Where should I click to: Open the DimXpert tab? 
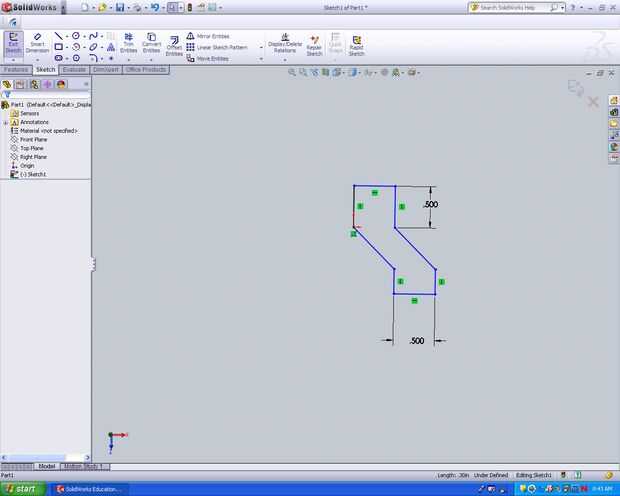(x=106, y=70)
